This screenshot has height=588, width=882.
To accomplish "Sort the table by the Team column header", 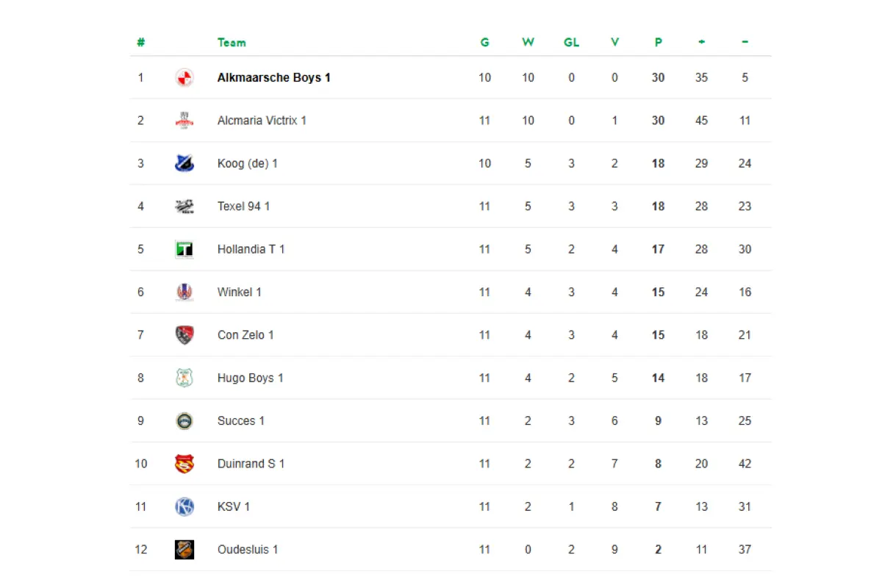I will (232, 43).
